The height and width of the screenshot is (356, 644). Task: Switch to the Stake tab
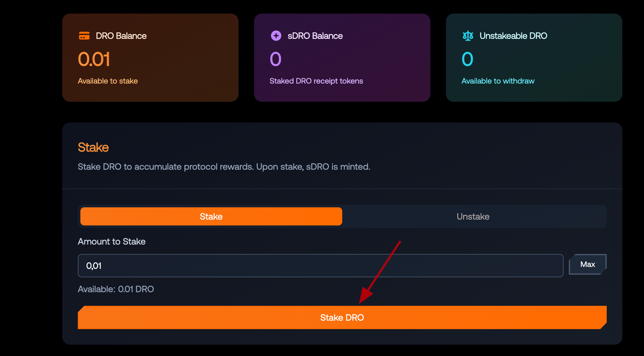tap(211, 216)
